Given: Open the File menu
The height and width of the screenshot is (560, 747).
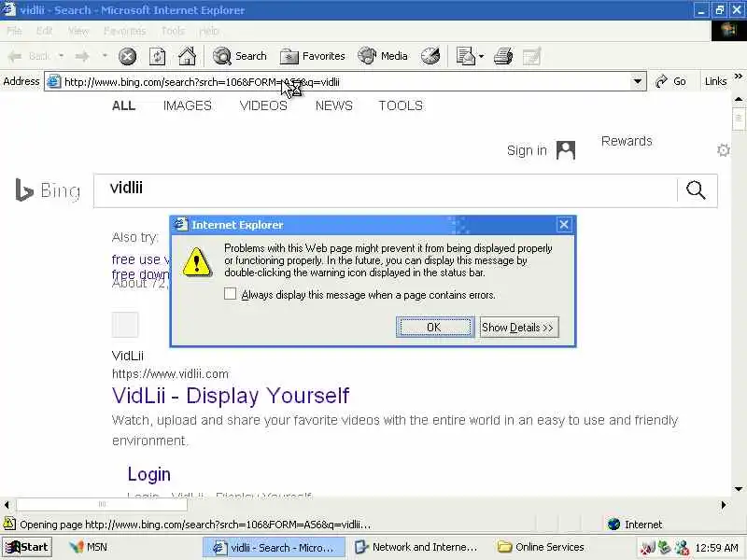Looking at the screenshot, I should click(14, 31).
